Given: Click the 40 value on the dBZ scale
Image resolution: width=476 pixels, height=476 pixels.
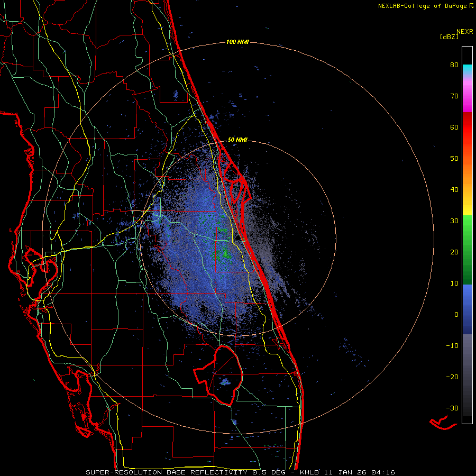Looking at the screenshot, I should coord(454,190).
